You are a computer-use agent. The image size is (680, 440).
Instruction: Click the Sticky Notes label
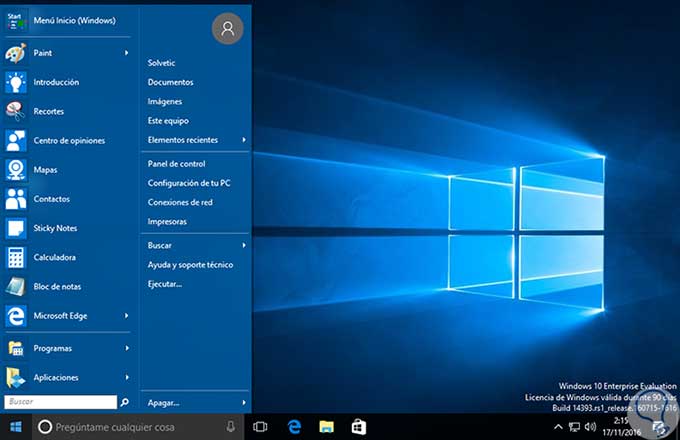[55, 228]
